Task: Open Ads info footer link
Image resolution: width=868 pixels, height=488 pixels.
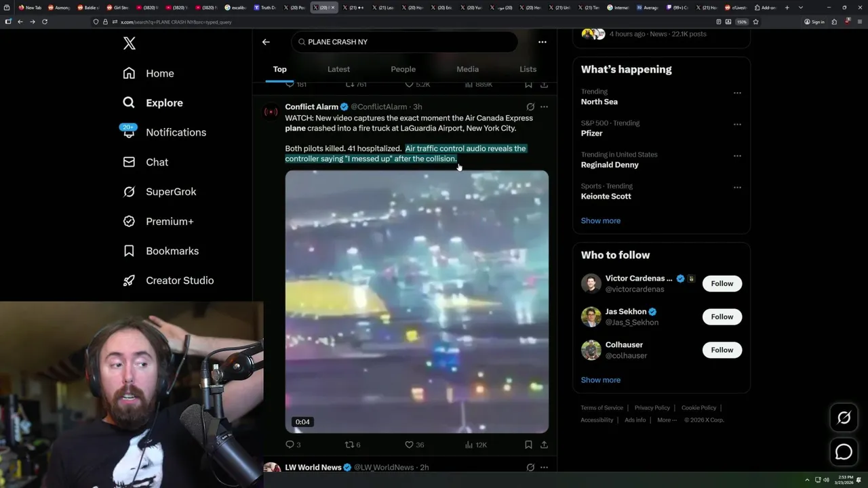Action: (x=635, y=420)
